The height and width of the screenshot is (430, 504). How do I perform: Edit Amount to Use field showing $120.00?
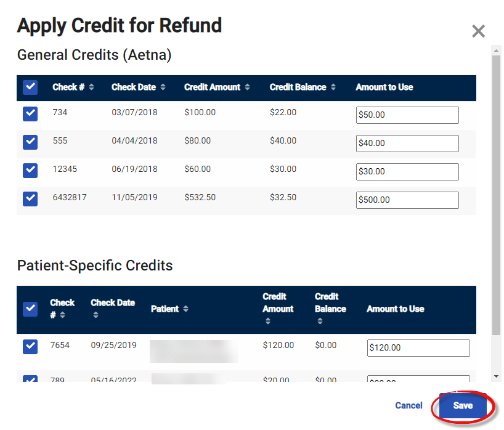click(418, 348)
